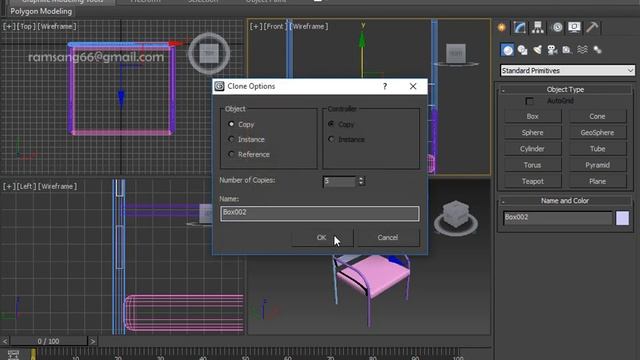Select the Lights category icon
Viewport: 640px width, 360px height.
[538, 50]
